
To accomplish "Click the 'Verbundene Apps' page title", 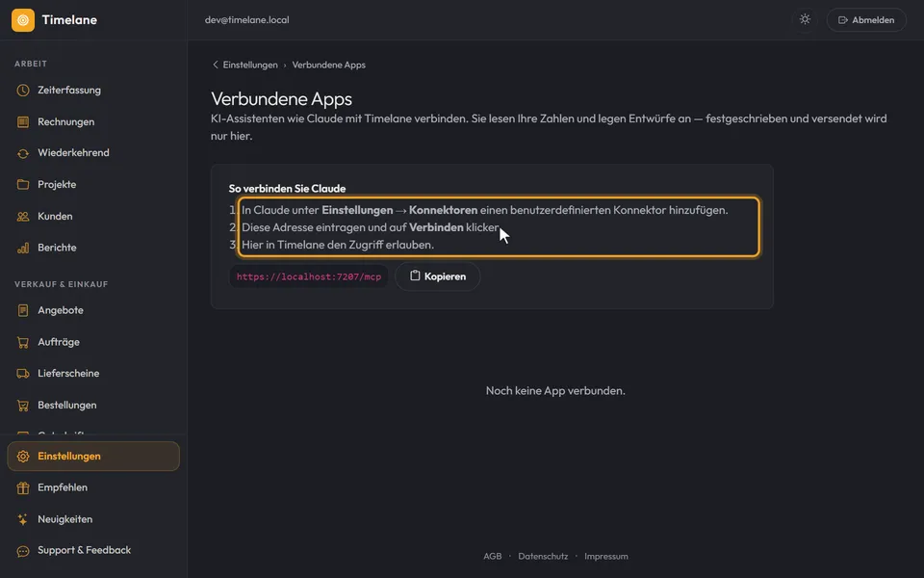I will click(282, 98).
